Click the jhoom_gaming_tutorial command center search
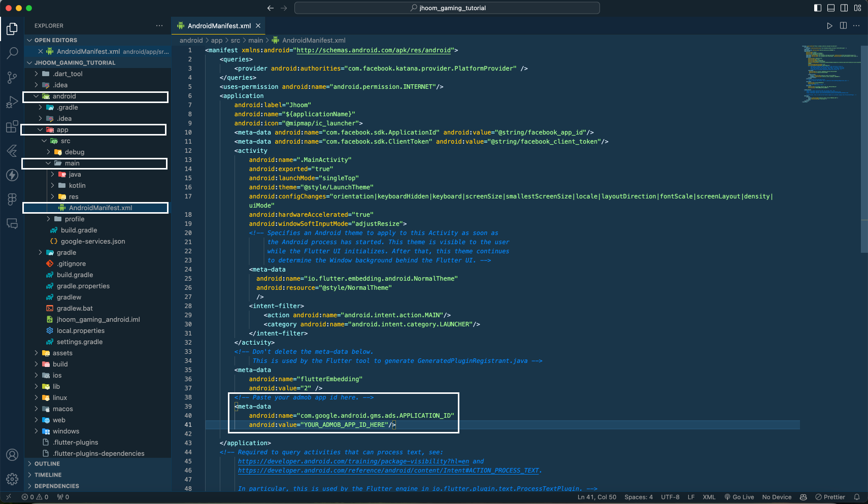 [447, 8]
